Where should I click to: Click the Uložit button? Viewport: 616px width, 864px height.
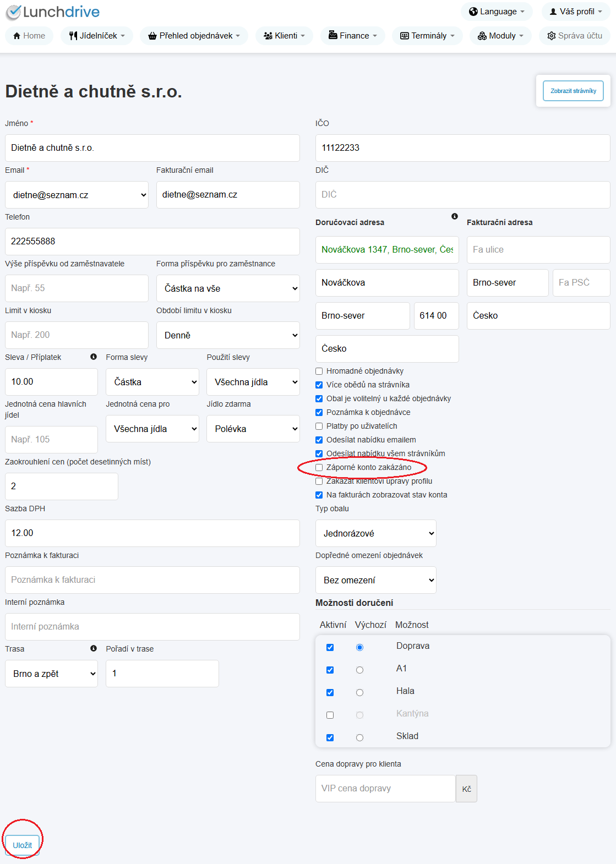click(x=23, y=845)
